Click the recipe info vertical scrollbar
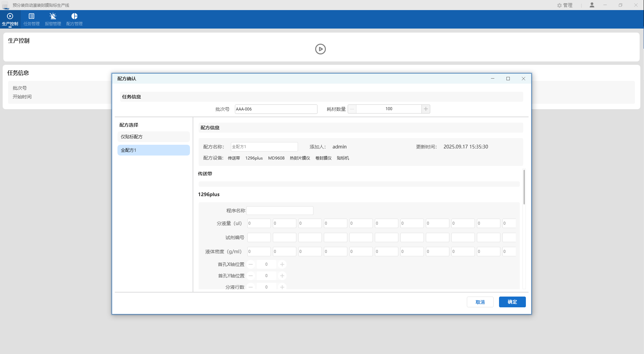The height and width of the screenshot is (354, 644). 524,187
